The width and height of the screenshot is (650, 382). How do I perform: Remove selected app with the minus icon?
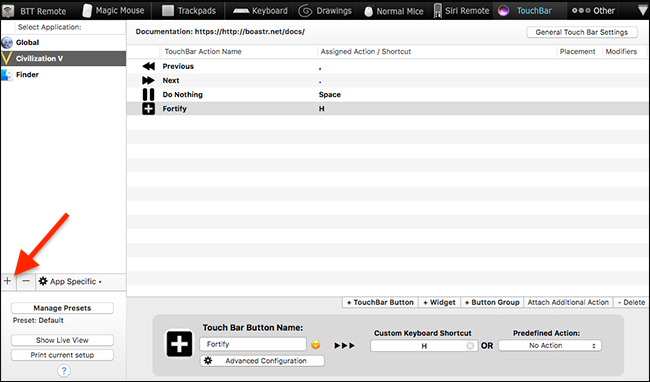tap(26, 281)
